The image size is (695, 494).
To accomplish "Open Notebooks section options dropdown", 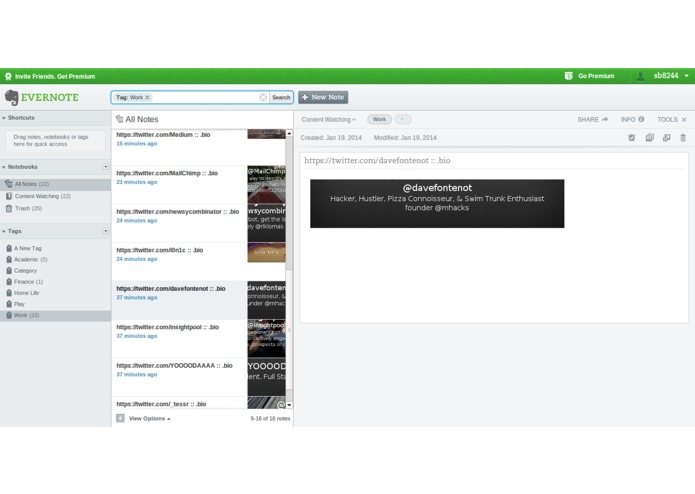I will click(105, 167).
